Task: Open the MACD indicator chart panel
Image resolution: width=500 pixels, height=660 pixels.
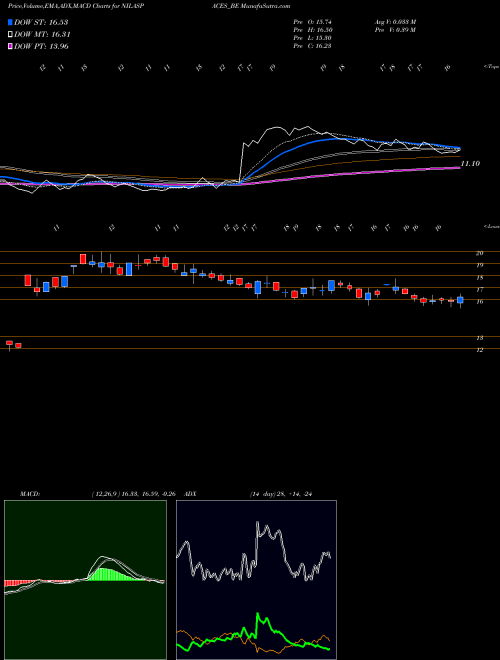Action: pyautogui.click(x=85, y=580)
